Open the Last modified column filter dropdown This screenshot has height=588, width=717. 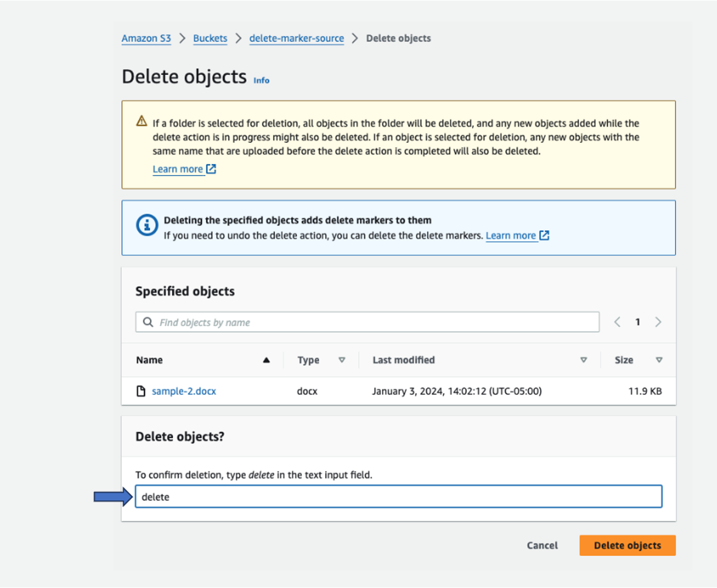[583, 360]
